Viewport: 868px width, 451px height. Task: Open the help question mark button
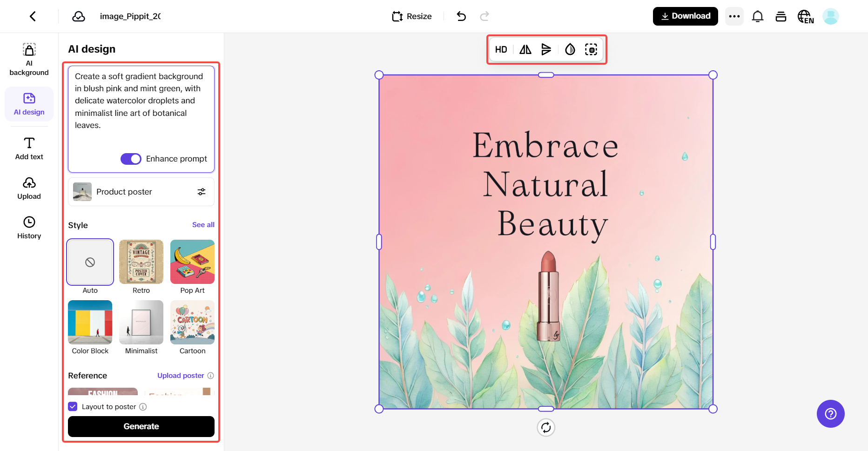tap(831, 414)
